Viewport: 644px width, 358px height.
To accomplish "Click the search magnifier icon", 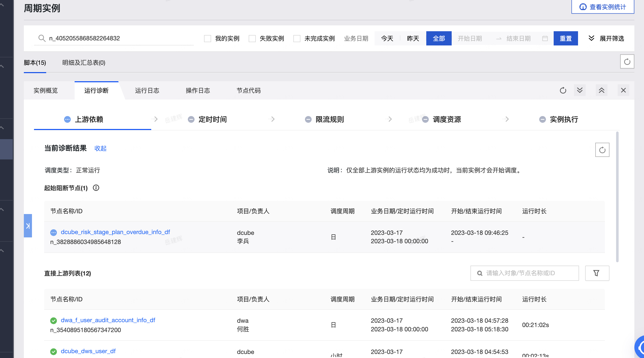I will (x=42, y=38).
